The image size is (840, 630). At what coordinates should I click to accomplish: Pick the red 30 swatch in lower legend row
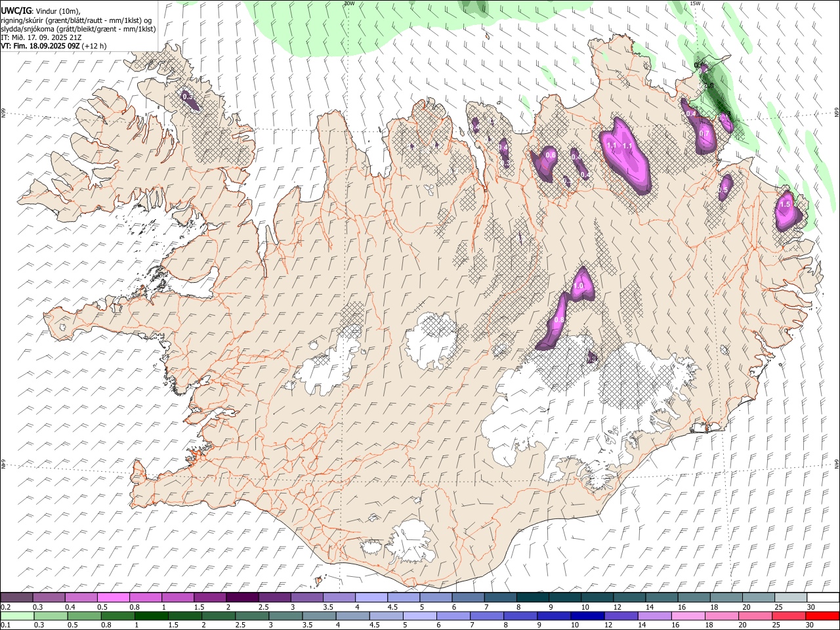pyautogui.click(x=822, y=616)
